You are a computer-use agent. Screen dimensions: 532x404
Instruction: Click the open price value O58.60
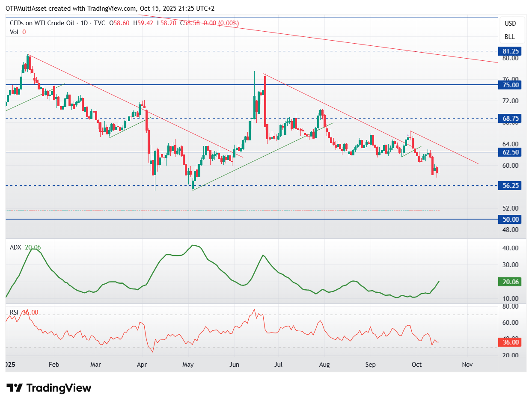click(120, 23)
